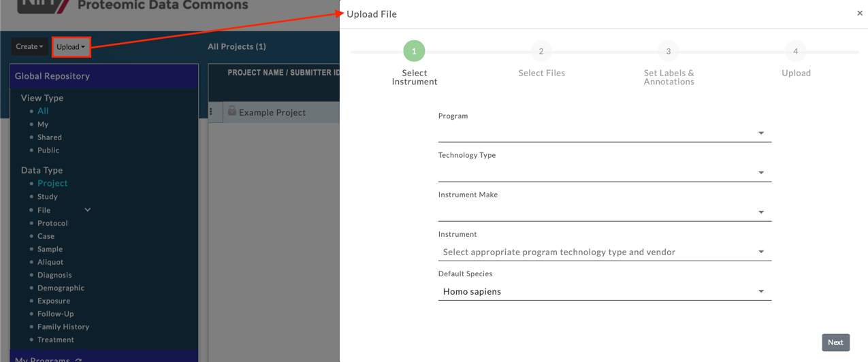Select the Public view type

tap(48, 150)
